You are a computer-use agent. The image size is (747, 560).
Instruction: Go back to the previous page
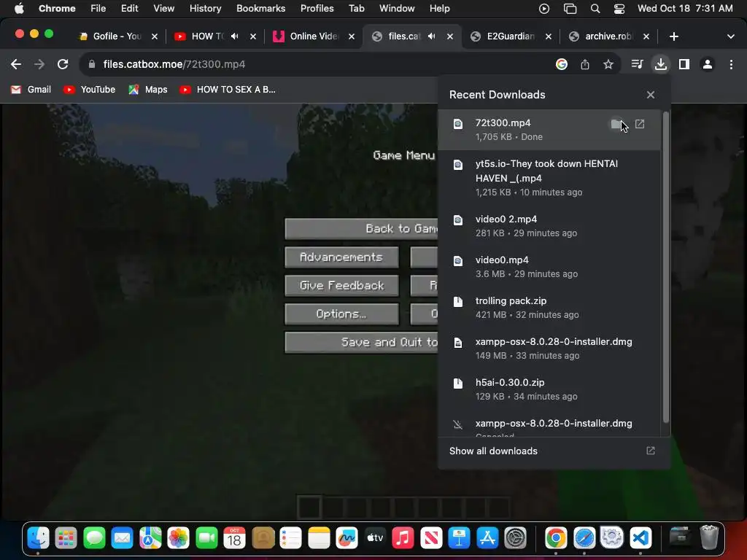point(16,64)
